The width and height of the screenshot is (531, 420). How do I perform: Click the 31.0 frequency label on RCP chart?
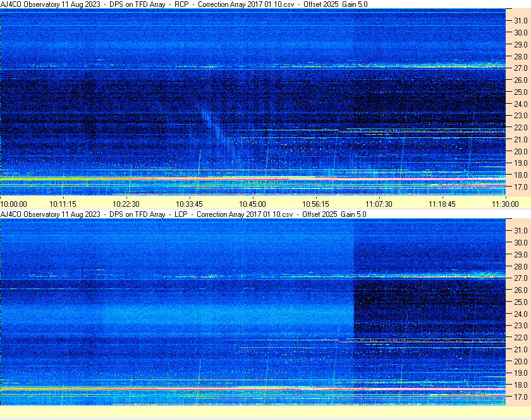[521, 21]
